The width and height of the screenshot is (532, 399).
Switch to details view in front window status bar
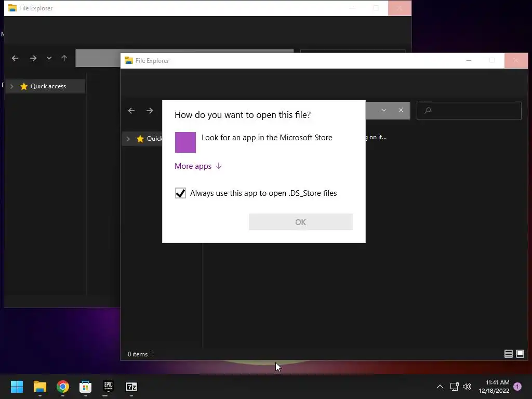[x=508, y=354]
